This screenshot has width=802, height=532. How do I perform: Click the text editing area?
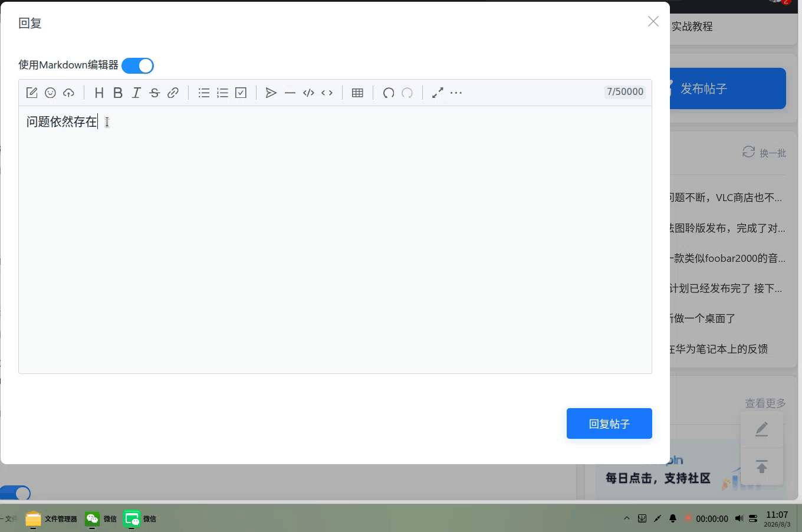click(x=335, y=239)
